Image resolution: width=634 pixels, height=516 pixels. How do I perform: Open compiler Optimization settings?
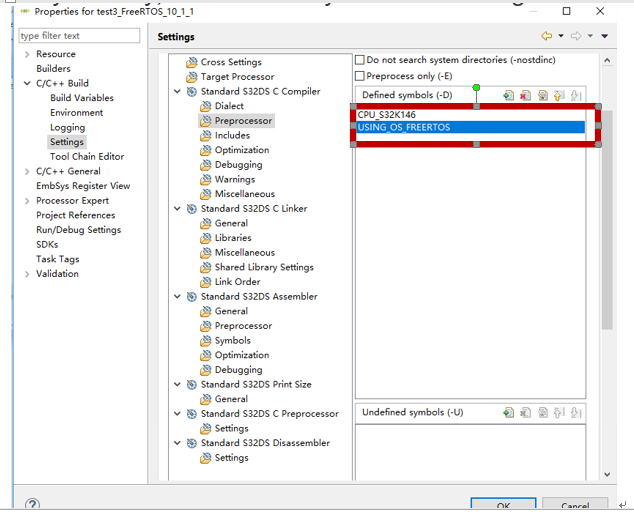pyautogui.click(x=242, y=150)
